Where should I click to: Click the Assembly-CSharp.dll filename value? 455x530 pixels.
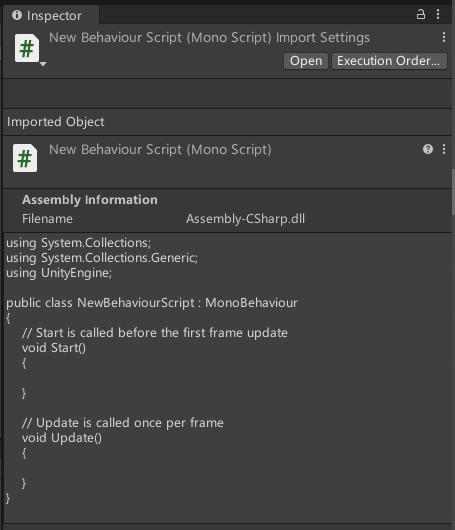point(245,219)
